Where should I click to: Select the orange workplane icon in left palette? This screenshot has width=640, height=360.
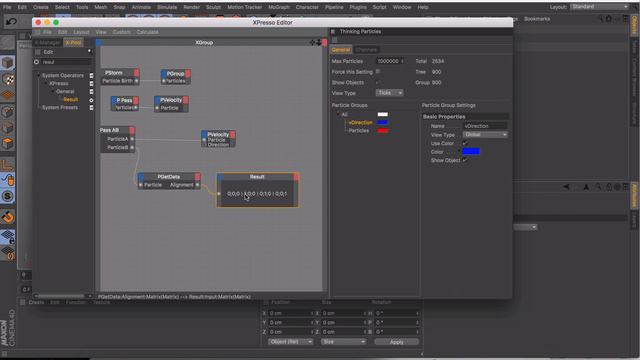coord(8,95)
